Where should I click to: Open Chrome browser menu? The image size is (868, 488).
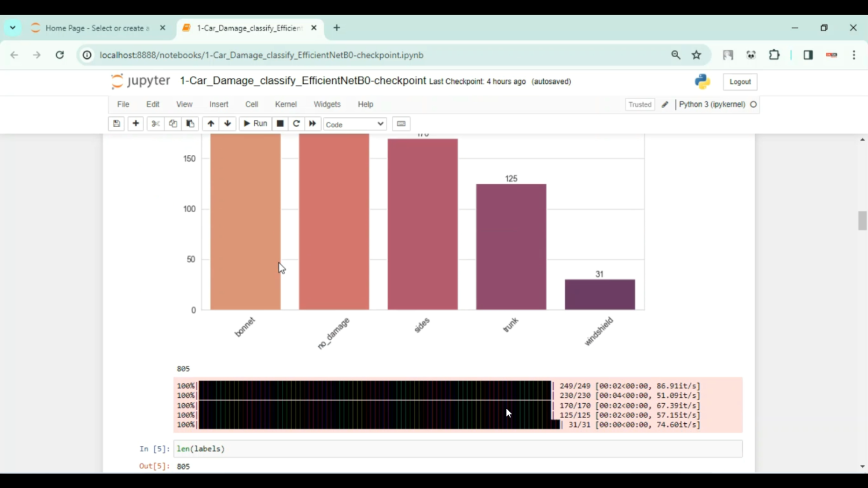point(854,55)
